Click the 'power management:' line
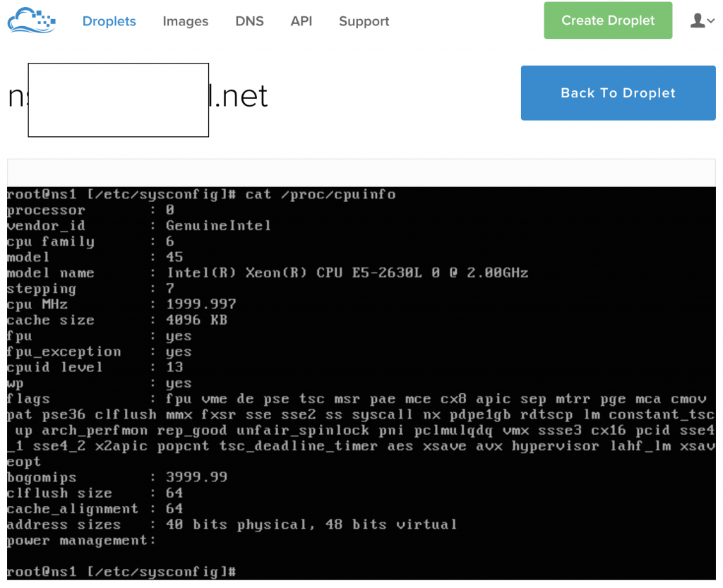The width and height of the screenshot is (723, 588). [82, 540]
